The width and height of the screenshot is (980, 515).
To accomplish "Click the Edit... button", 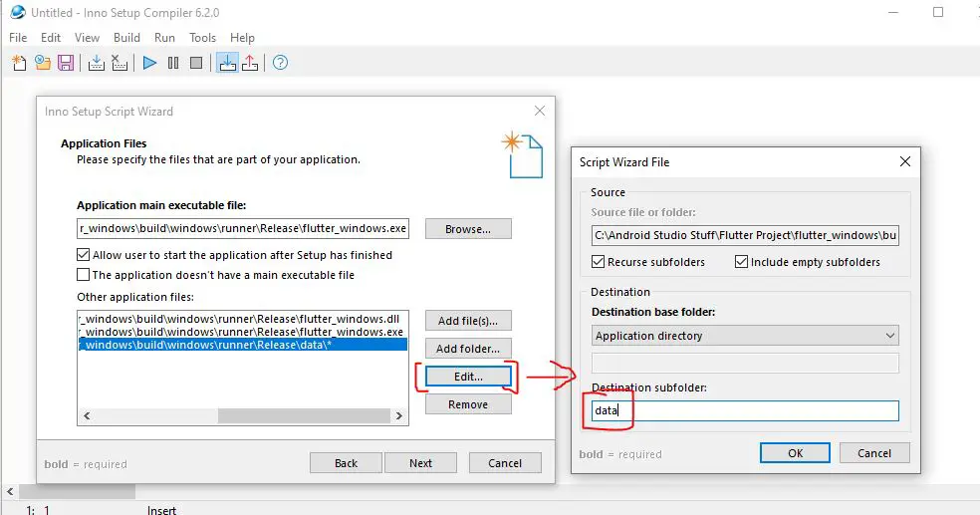I will [x=468, y=377].
